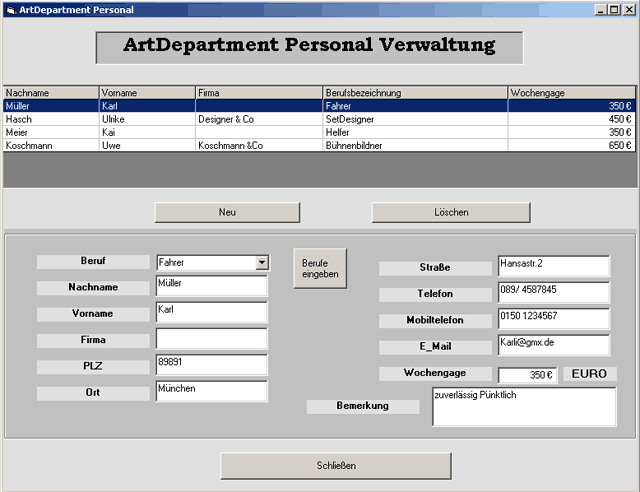
Task: Click the Wochengage column header
Action: tap(570, 93)
